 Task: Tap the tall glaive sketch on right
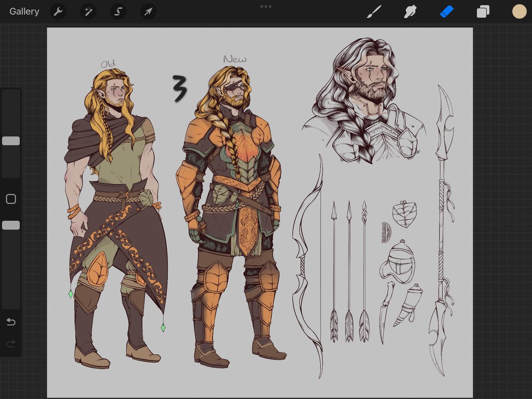click(x=442, y=231)
